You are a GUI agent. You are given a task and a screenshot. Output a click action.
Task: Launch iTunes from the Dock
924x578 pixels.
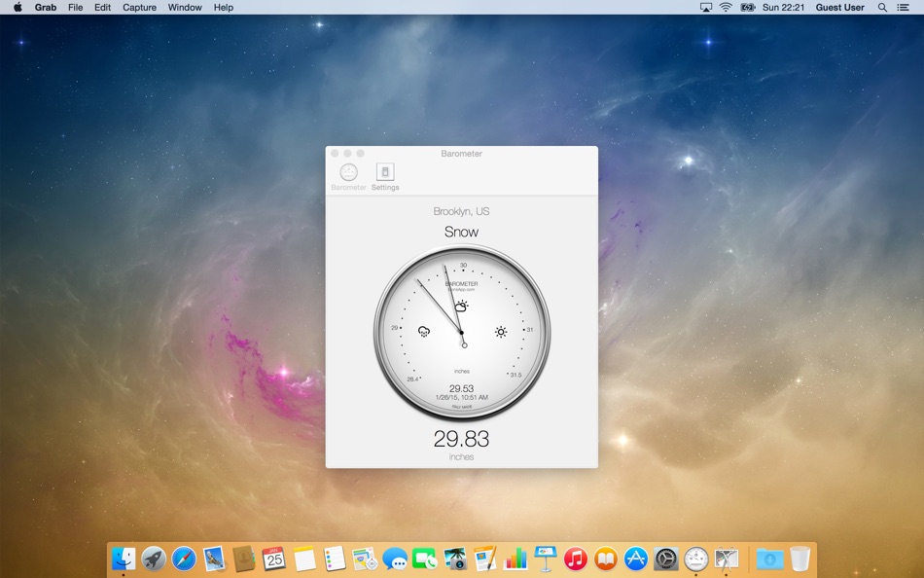pos(575,560)
